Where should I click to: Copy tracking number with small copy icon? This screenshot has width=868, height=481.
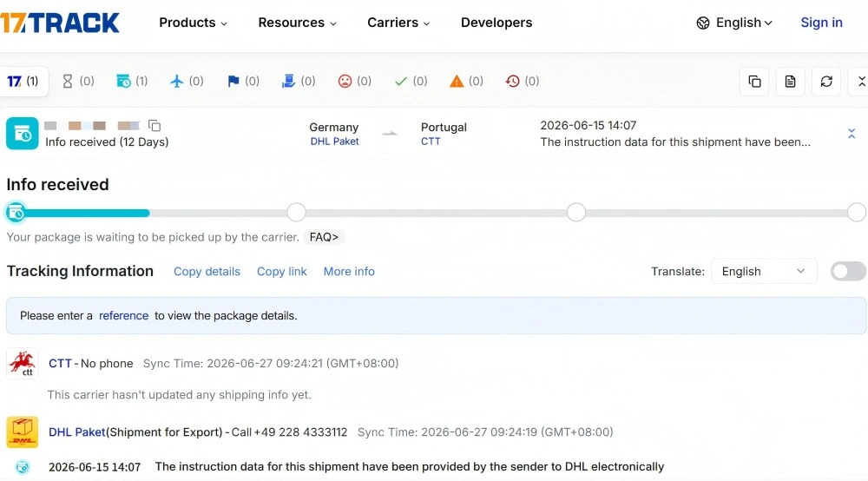(x=155, y=126)
